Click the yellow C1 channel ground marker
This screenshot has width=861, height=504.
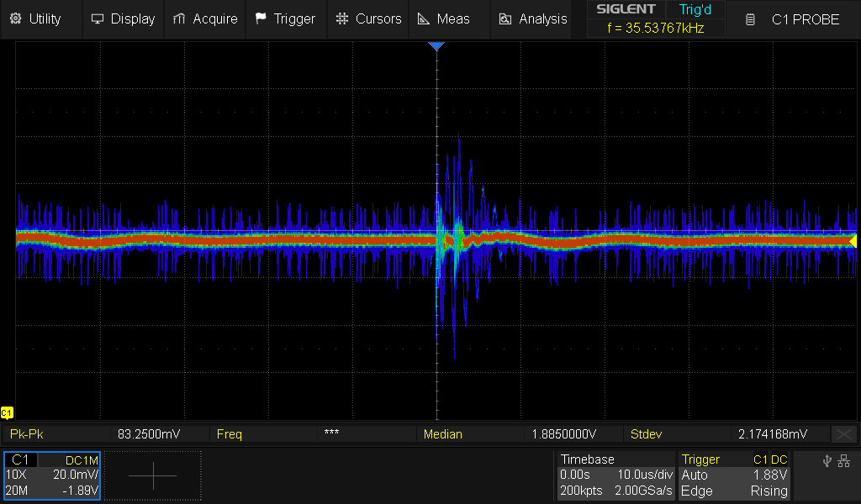tap(8, 412)
